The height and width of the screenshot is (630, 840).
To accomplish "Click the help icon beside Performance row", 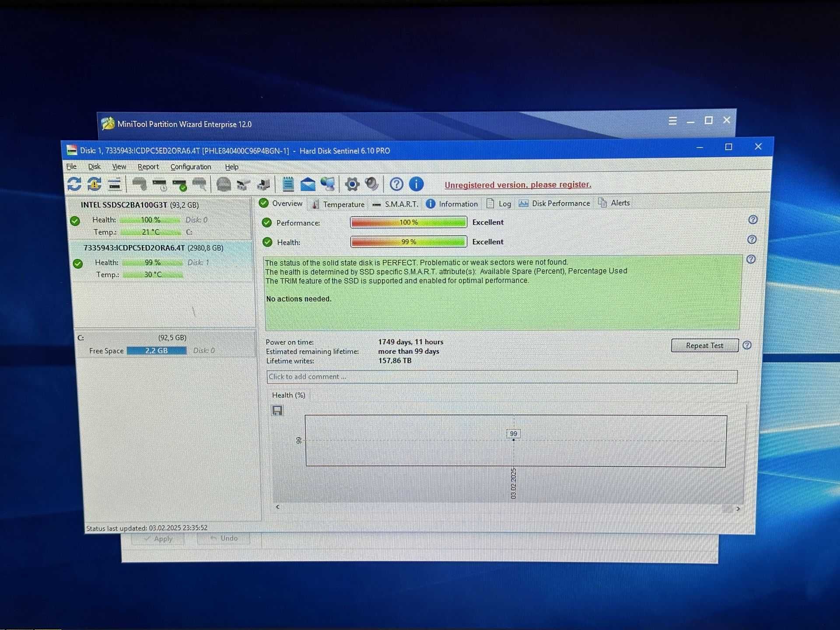I will point(752,220).
